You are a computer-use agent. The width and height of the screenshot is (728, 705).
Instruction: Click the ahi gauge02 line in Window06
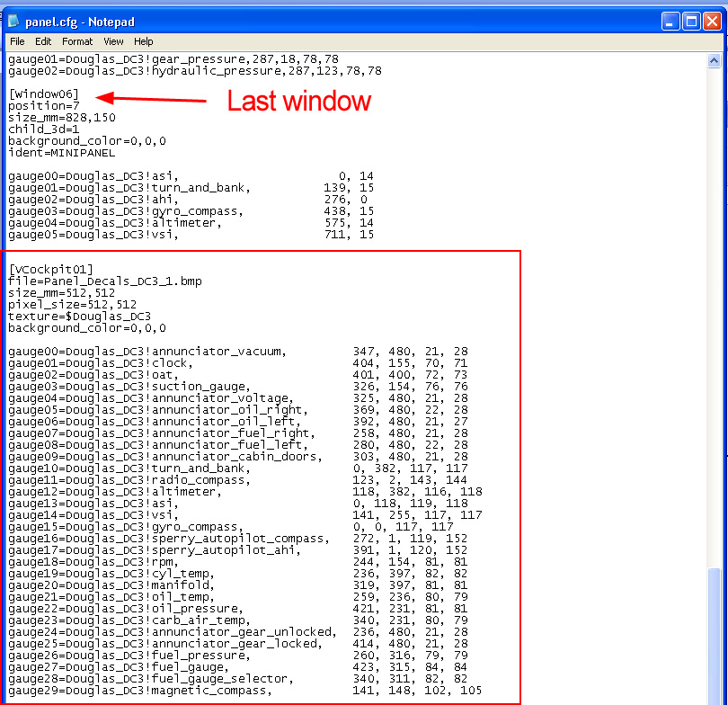[188, 200]
